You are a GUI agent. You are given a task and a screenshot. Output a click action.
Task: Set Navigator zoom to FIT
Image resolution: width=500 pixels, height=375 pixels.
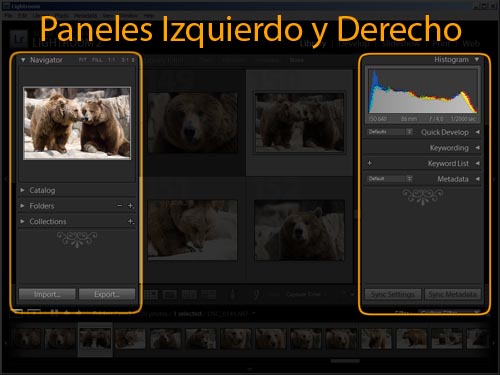[83, 60]
